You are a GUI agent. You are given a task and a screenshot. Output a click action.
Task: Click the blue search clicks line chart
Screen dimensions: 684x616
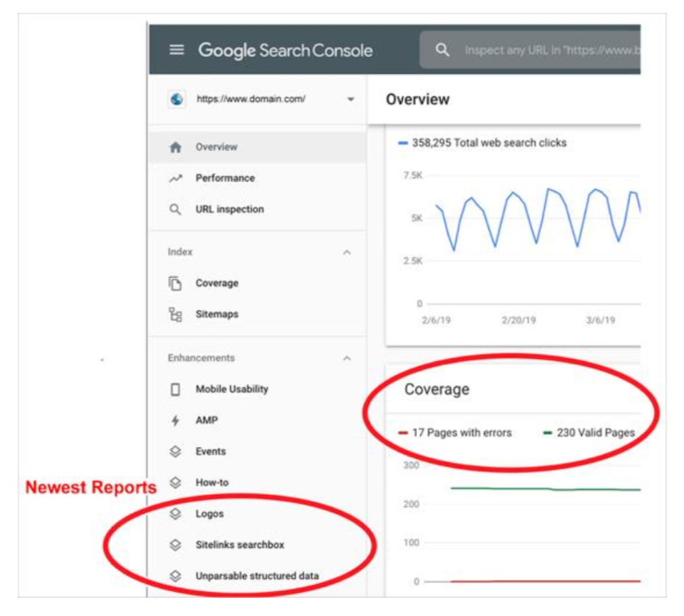[x=538, y=219]
